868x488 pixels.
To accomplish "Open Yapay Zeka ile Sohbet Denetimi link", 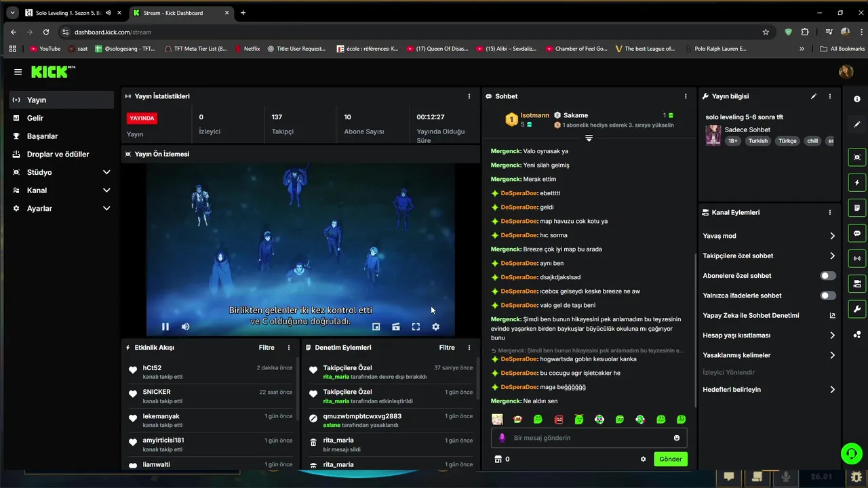I will [769, 315].
